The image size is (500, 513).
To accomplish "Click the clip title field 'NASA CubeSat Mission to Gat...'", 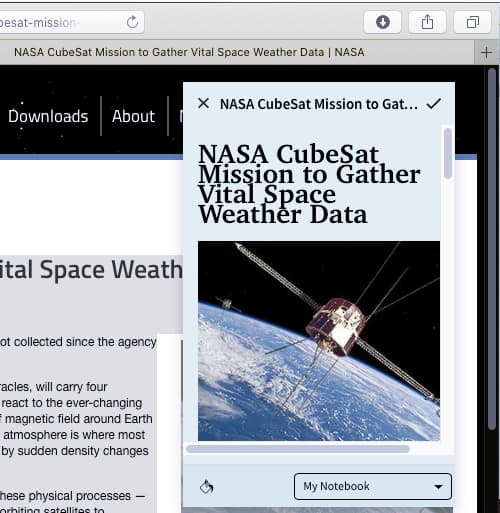I will pos(319,104).
